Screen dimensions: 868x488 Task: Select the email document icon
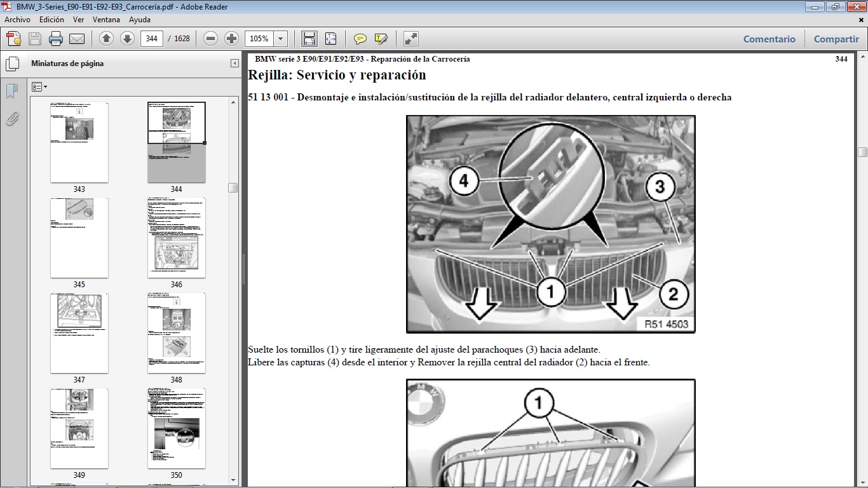[x=77, y=38]
